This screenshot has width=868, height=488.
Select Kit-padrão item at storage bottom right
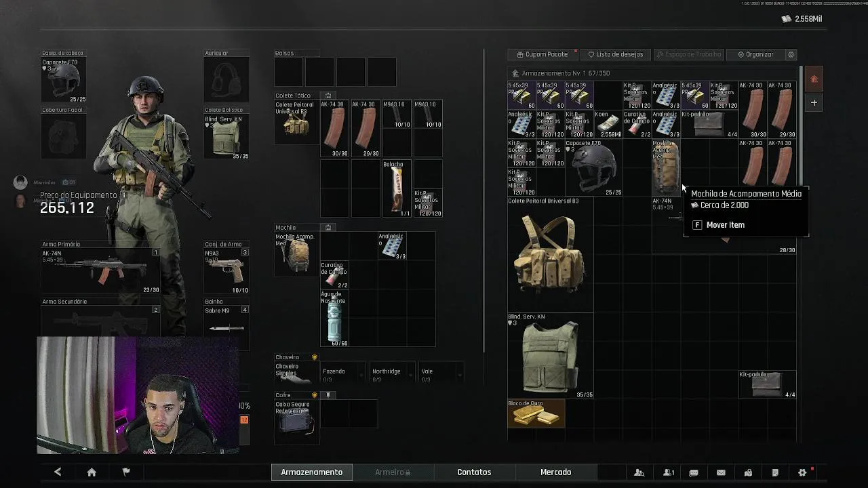(767, 384)
